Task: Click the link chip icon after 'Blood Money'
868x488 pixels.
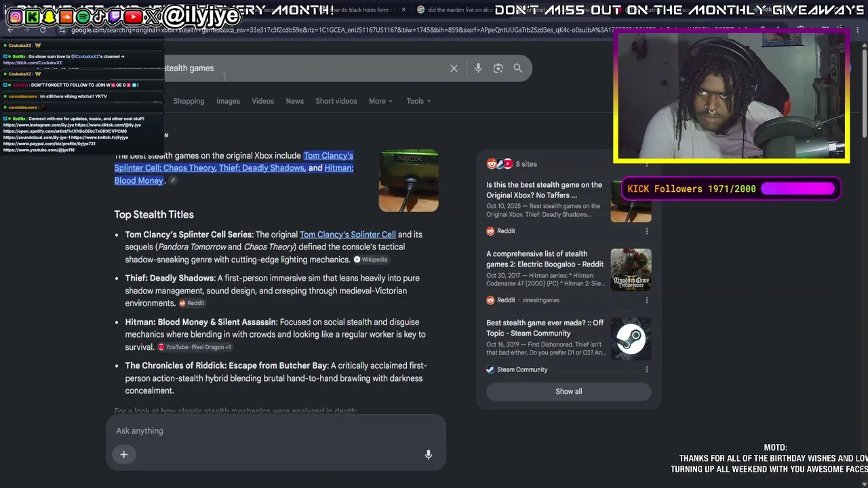Action: [x=173, y=181]
